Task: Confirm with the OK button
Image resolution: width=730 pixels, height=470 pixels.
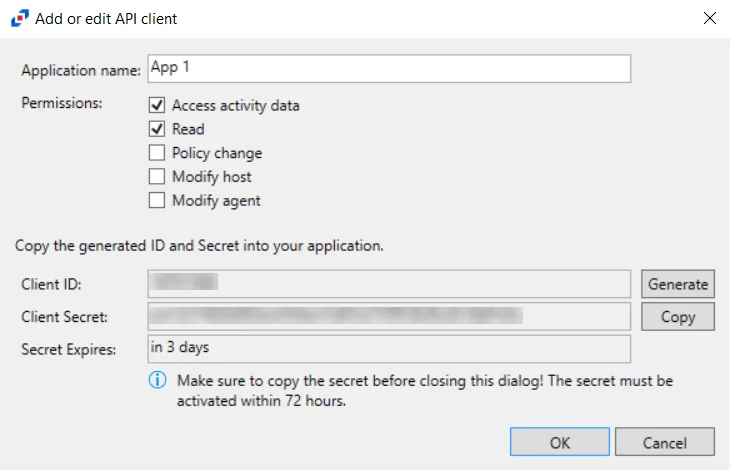Action: point(560,442)
